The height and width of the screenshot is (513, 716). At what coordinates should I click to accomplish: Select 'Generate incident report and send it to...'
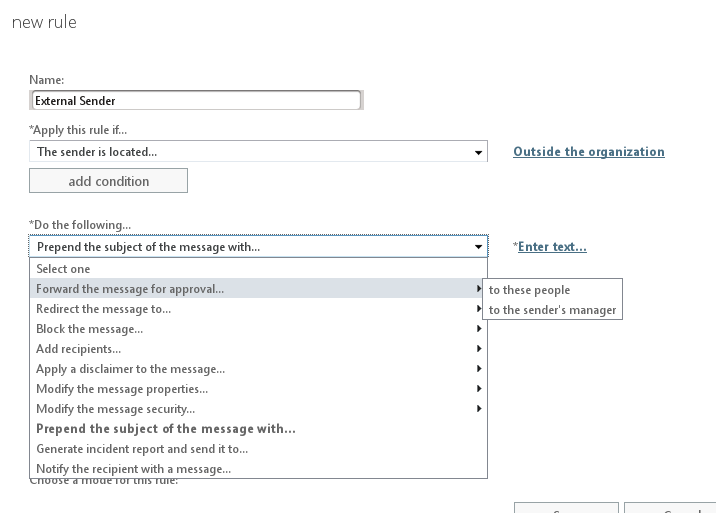(258, 449)
